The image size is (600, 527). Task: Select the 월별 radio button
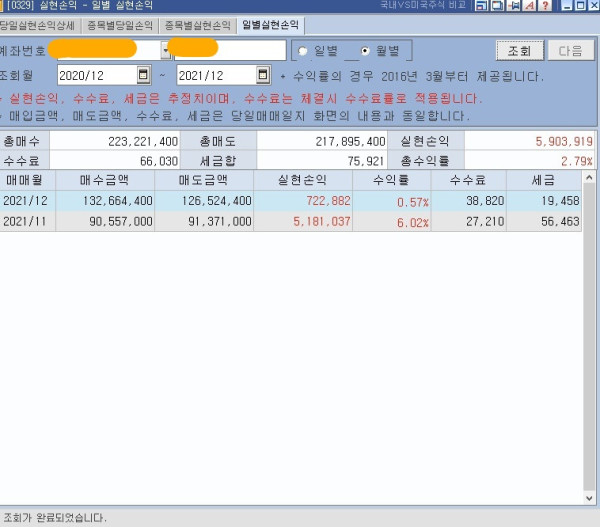[x=365, y=51]
